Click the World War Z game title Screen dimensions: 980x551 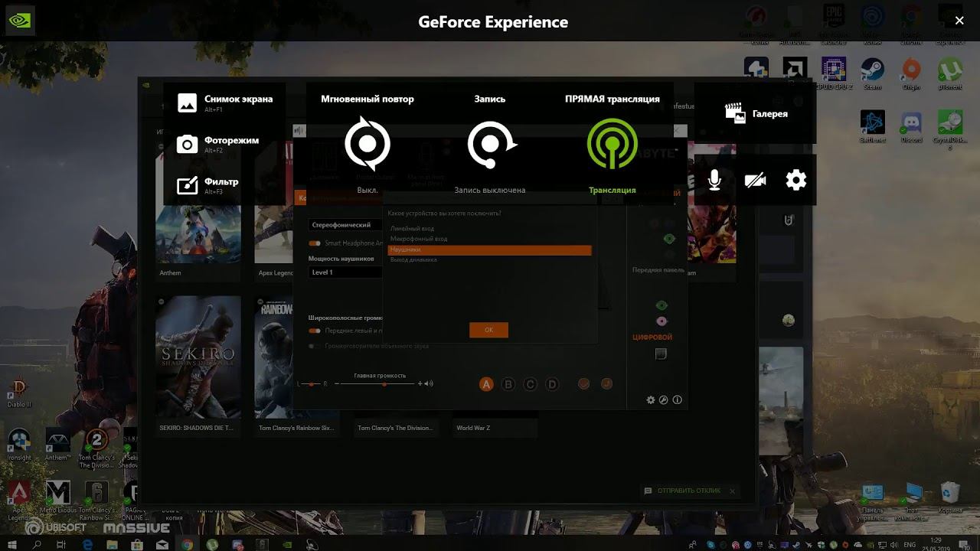click(x=473, y=428)
